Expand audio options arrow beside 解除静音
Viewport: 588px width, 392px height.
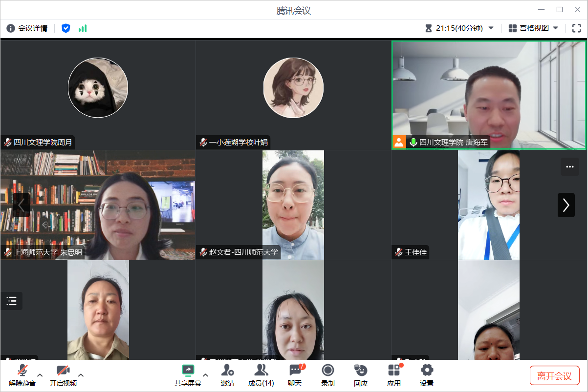click(40, 375)
